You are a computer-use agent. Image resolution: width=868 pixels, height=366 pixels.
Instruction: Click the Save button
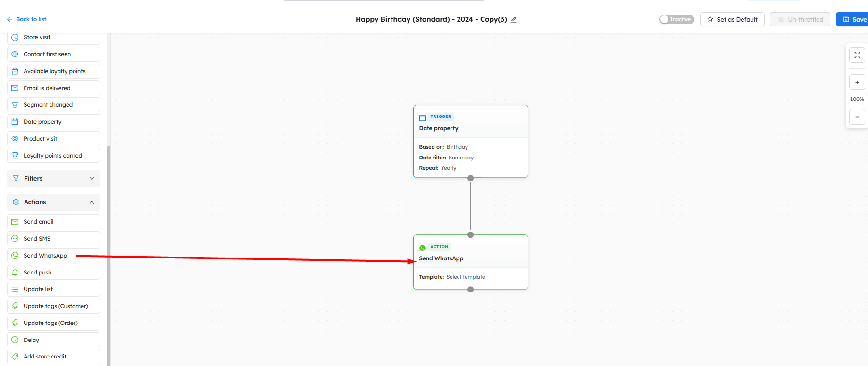point(854,19)
